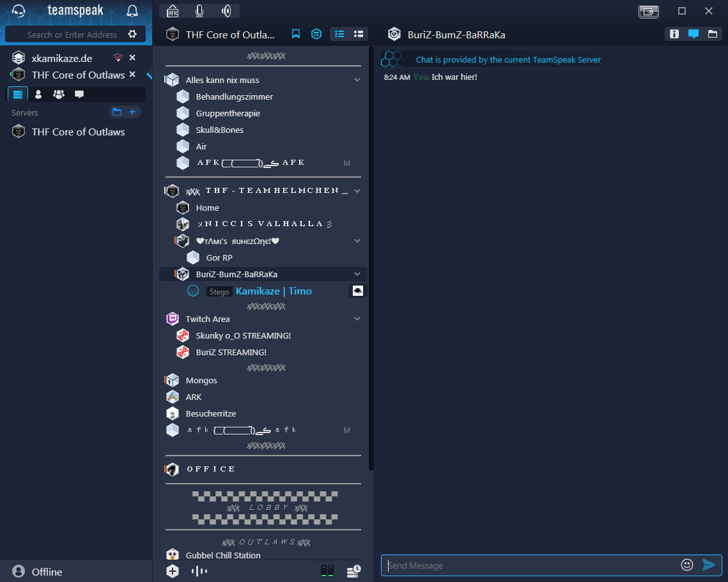Open settings via the gear icon

tap(132, 34)
